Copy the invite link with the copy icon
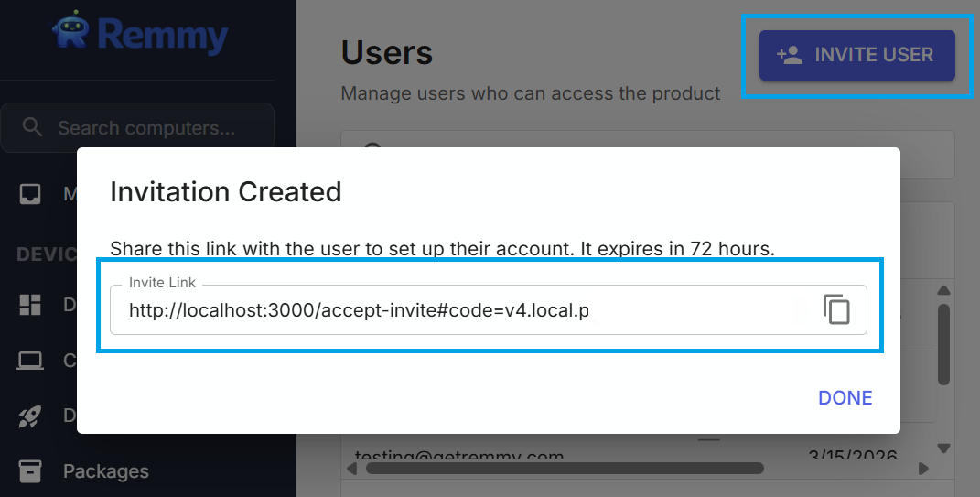 pyautogui.click(x=836, y=309)
